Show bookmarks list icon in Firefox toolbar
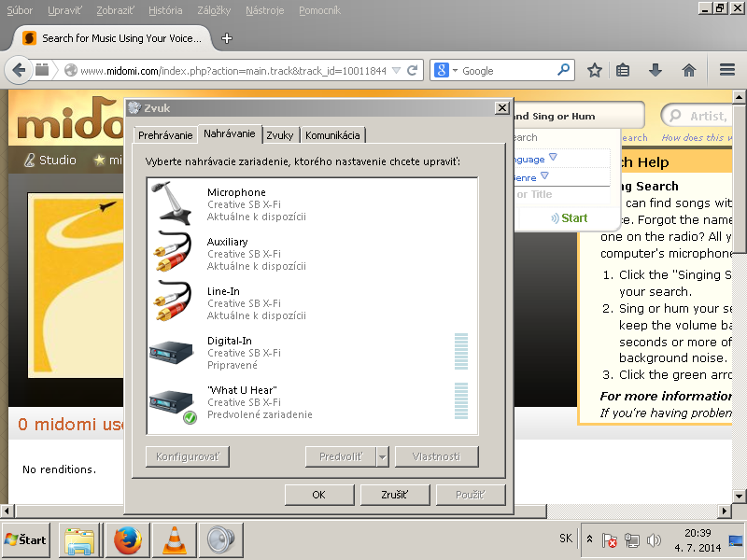This screenshot has height=560, width=747. click(x=623, y=71)
